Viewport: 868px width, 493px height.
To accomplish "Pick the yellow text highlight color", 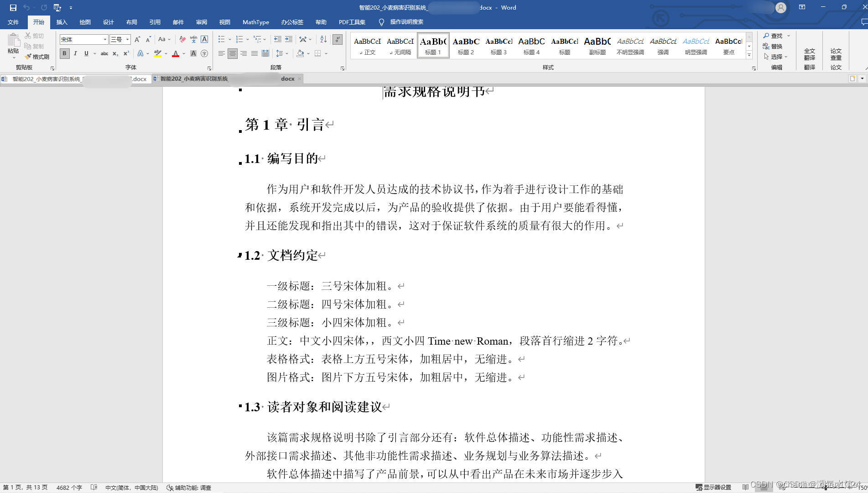I will pos(157,53).
